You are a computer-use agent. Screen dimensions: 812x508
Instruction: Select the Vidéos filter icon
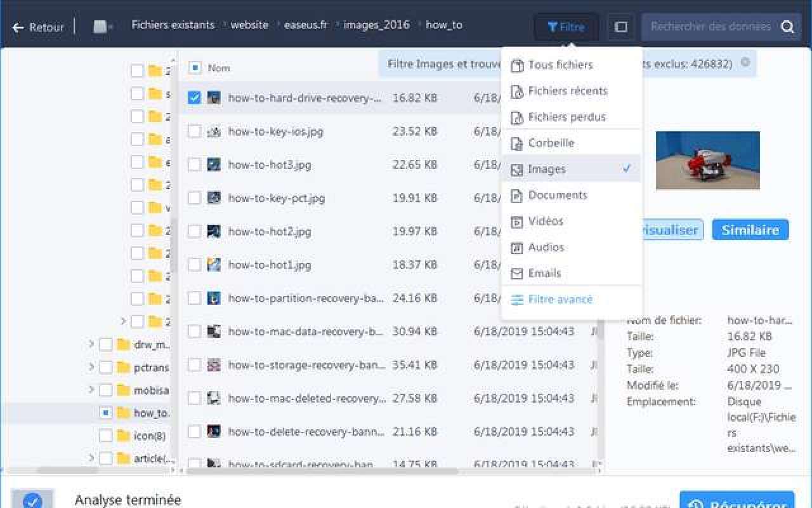point(516,221)
